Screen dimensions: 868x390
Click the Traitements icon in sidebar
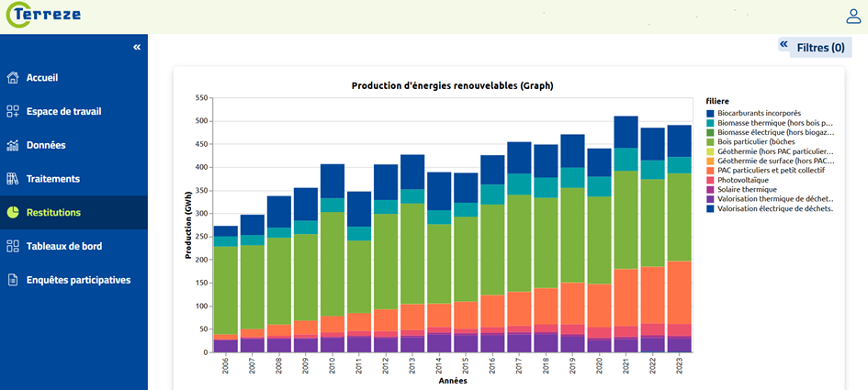tap(13, 179)
